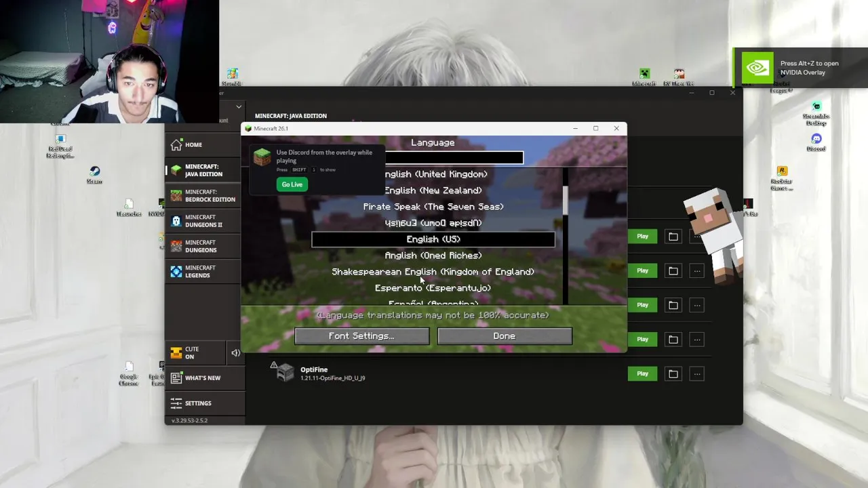Screen dimensions: 868x488
Task: Toggle the CUTE ON setting in launcher
Action: (195, 353)
